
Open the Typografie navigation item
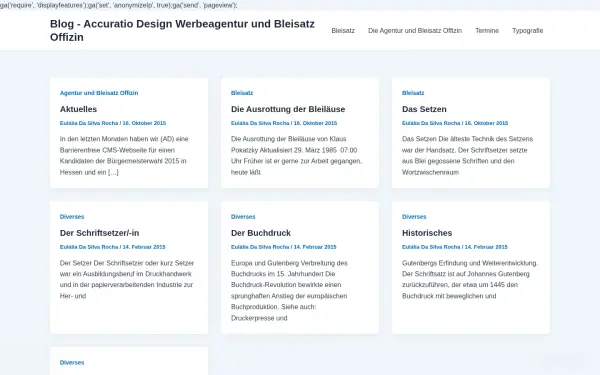(527, 31)
